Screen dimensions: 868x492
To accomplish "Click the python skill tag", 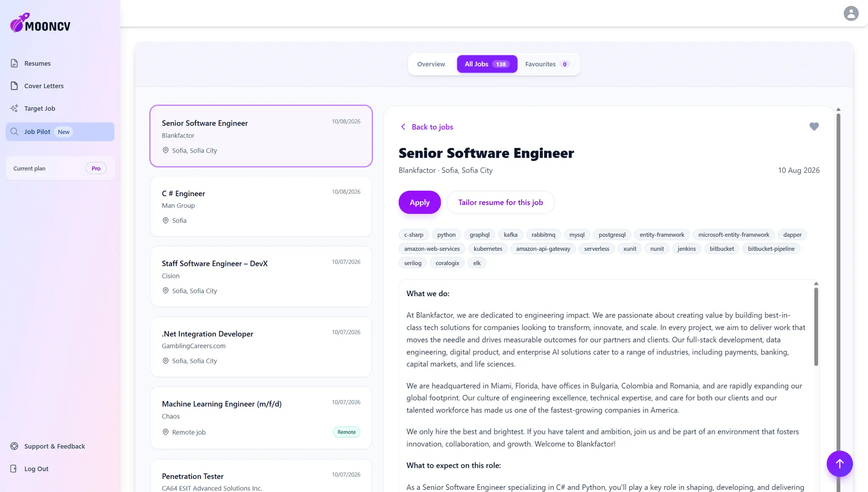I will tap(446, 234).
